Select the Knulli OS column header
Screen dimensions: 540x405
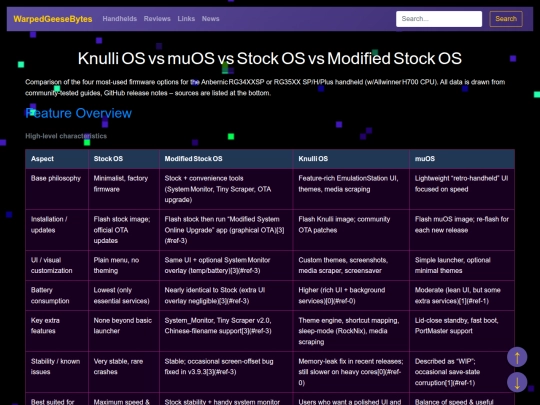point(351,159)
